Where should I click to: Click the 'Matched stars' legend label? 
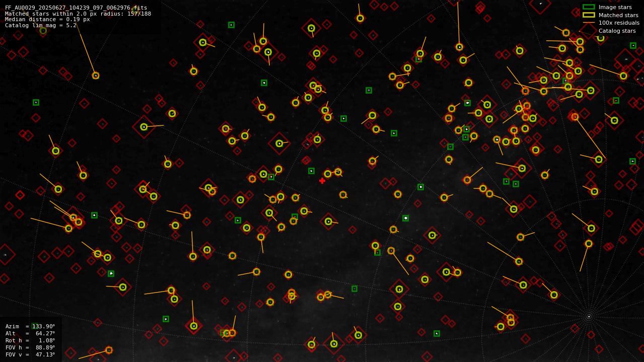click(x=618, y=15)
